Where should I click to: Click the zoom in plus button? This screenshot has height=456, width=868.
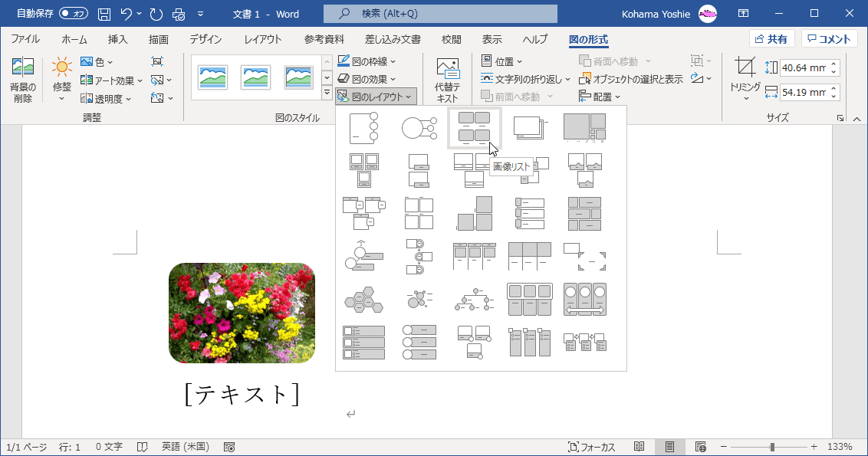[814, 447]
